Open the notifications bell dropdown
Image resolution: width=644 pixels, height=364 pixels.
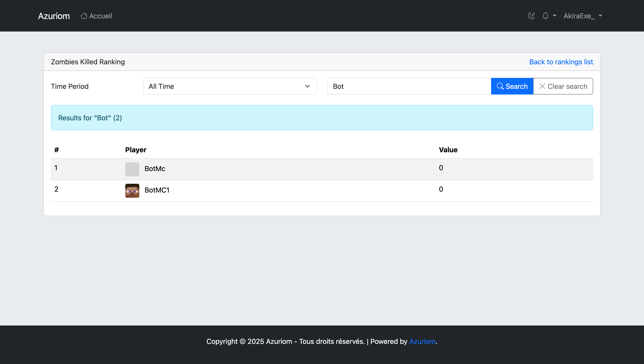[549, 16]
